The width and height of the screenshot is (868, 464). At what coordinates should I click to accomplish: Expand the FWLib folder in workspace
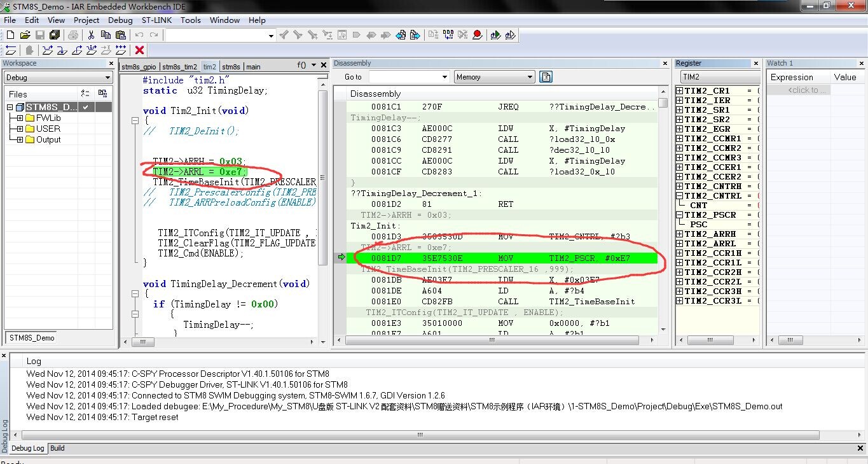20,118
